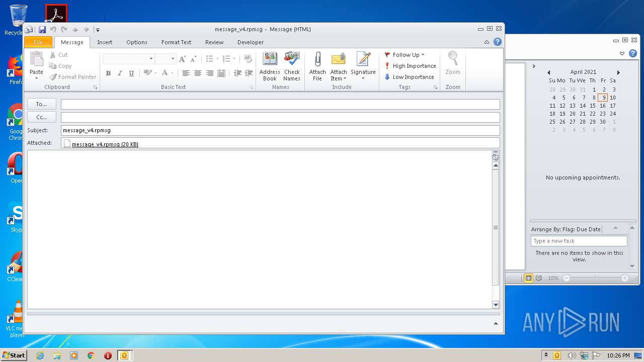This screenshot has width=644, height=362.
Task: Toggle Align Text Right
Action: pyautogui.click(x=209, y=73)
